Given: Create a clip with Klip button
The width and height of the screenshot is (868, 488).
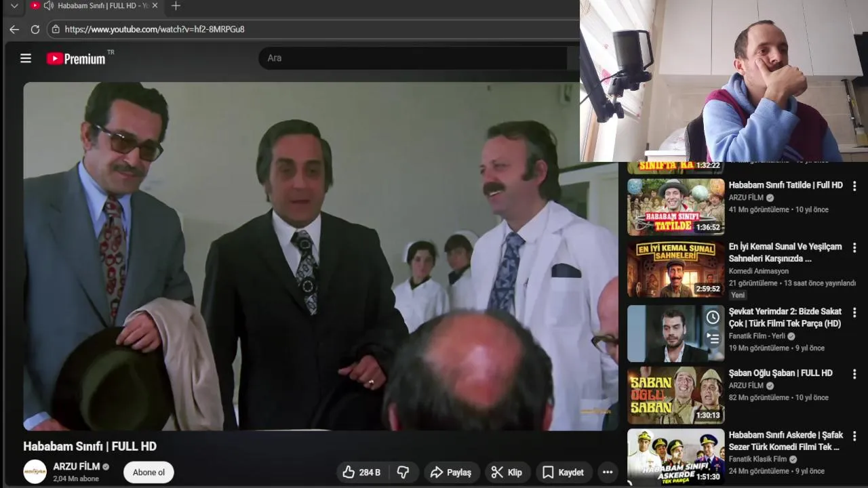Looking at the screenshot, I should coord(507,472).
